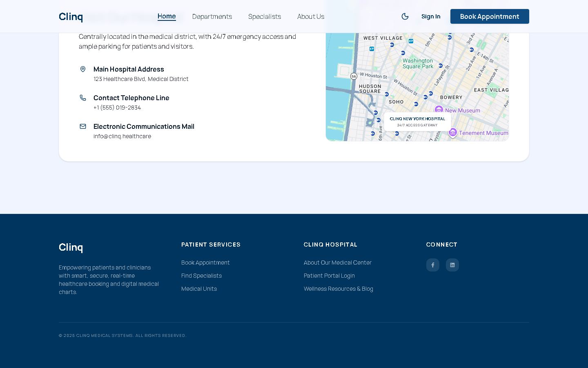588x368 pixels.
Task: Open the Specialists nav item
Action: tap(265, 16)
